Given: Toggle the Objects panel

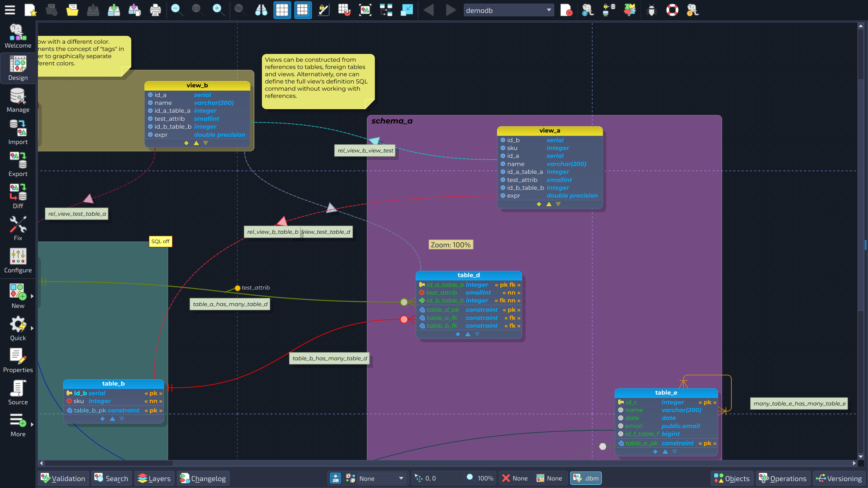Looking at the screenshot, I should coord(732,478).
